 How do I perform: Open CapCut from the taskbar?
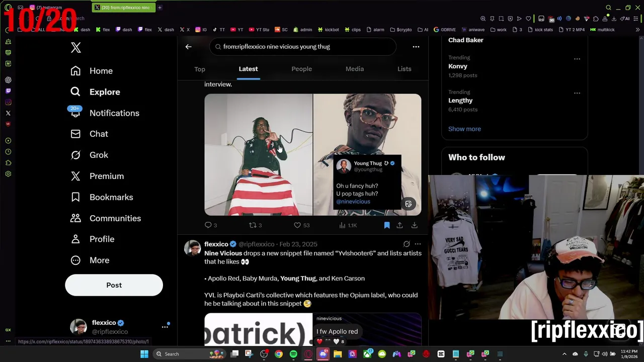click(x=441, y=354)
